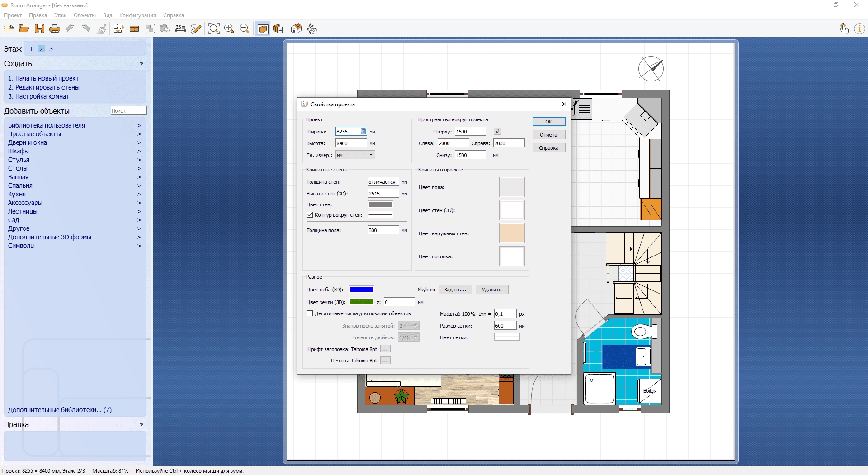The width and height of the screenshot is (868, 475).
Task: Click the 3D box with cursor icon
Action: pos(165,29)
